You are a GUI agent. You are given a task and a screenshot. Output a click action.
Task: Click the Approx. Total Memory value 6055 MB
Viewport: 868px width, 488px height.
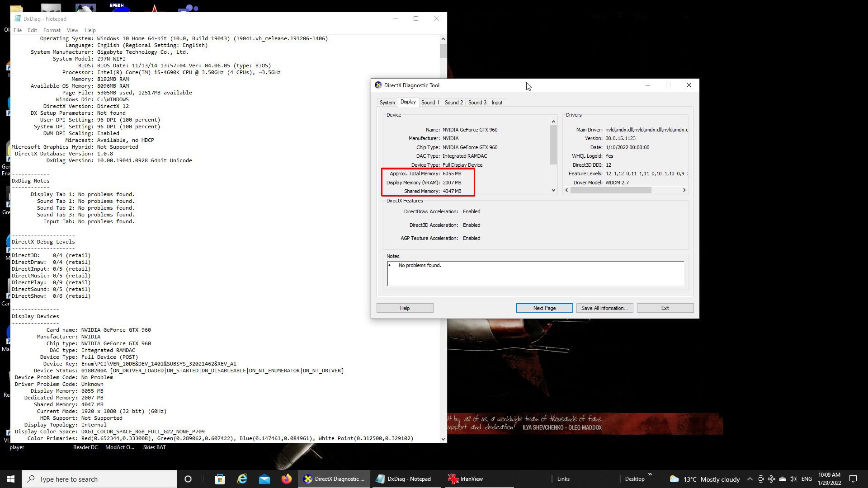click(x=452, y=174)
